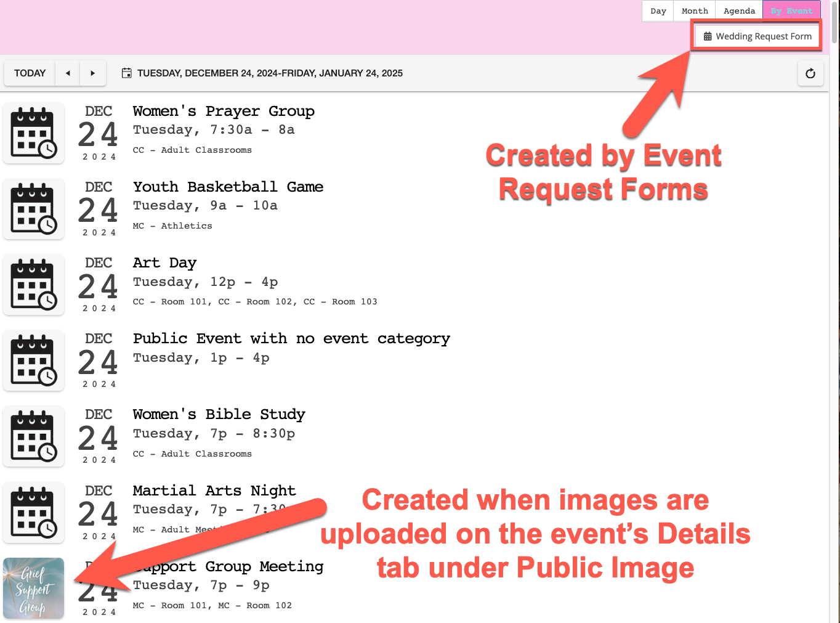
Task: Switch to Day view tab
Action: click(658, 11)
